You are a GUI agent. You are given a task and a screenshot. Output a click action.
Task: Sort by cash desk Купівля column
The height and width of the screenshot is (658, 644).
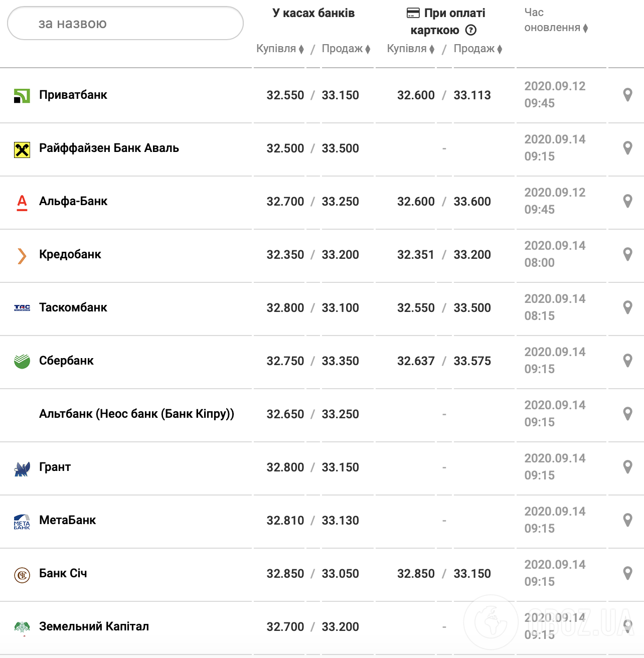click(280, 49)
